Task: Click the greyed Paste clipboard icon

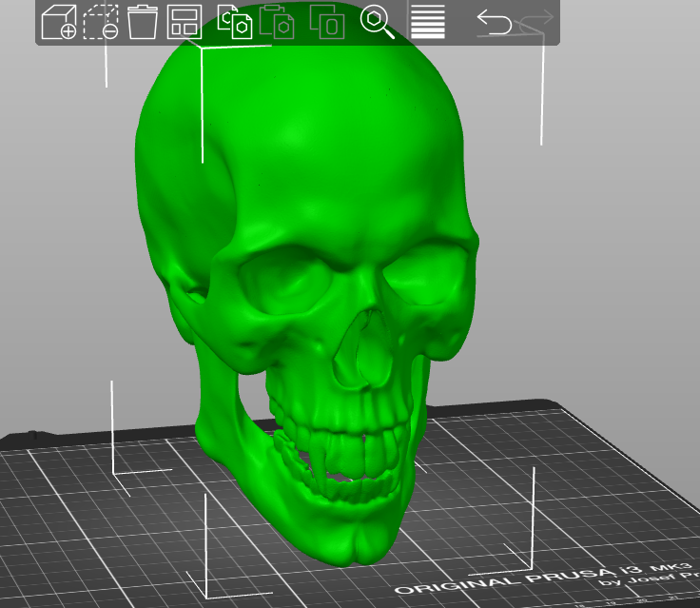Action: coord(277,22)
